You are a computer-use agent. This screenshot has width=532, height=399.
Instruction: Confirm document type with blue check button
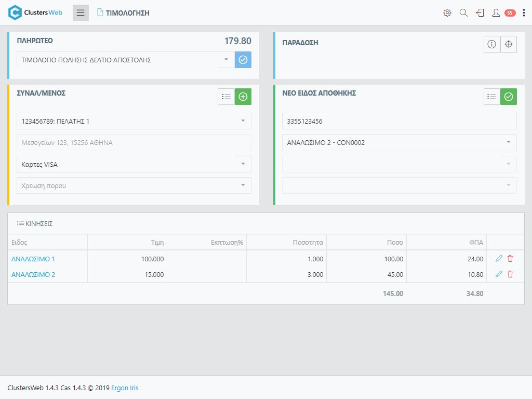click(243, 60)
